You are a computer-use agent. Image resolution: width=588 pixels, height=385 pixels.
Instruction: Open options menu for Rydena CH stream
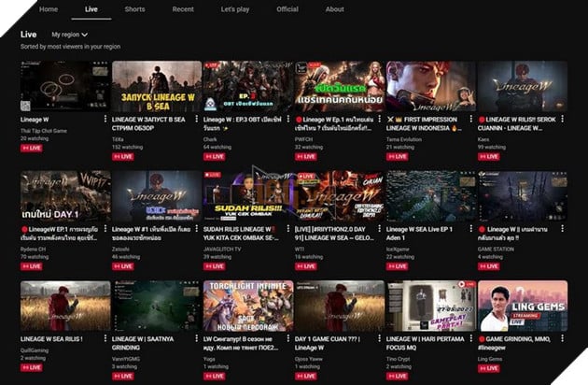point(105,229)
